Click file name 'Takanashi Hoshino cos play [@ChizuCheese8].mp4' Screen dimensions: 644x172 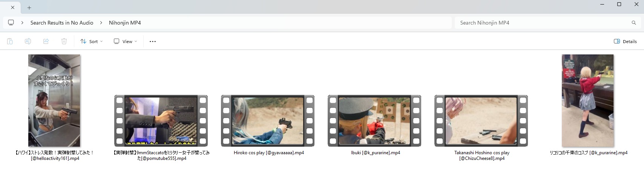pyautogui.click(x=482, y=155)
